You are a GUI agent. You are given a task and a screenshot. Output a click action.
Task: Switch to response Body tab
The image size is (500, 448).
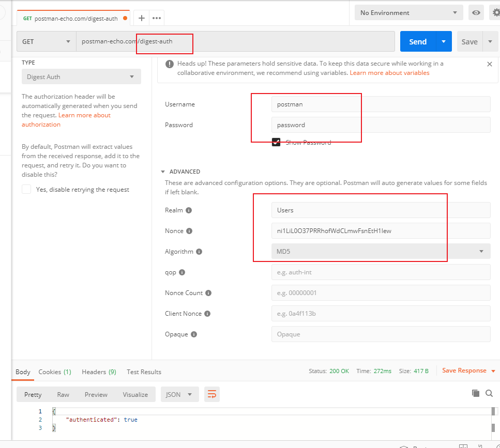(x=23, y=372)
